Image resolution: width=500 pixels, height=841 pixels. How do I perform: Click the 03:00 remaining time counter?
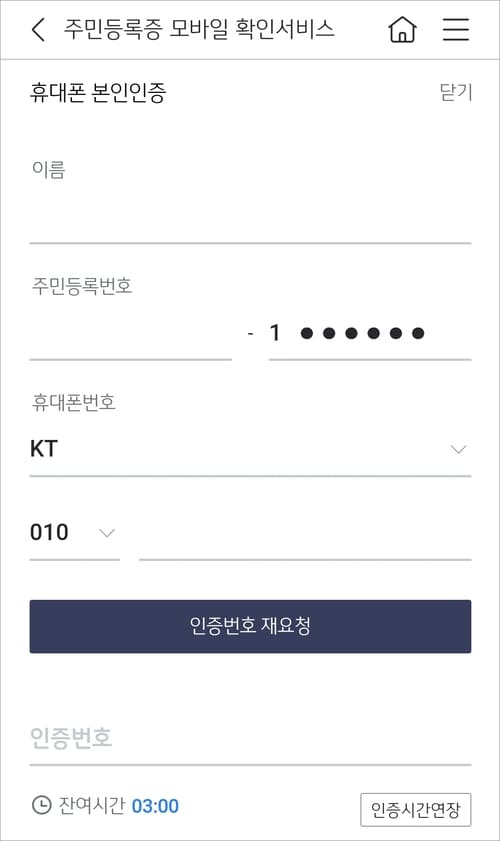(x=155, y=806)
